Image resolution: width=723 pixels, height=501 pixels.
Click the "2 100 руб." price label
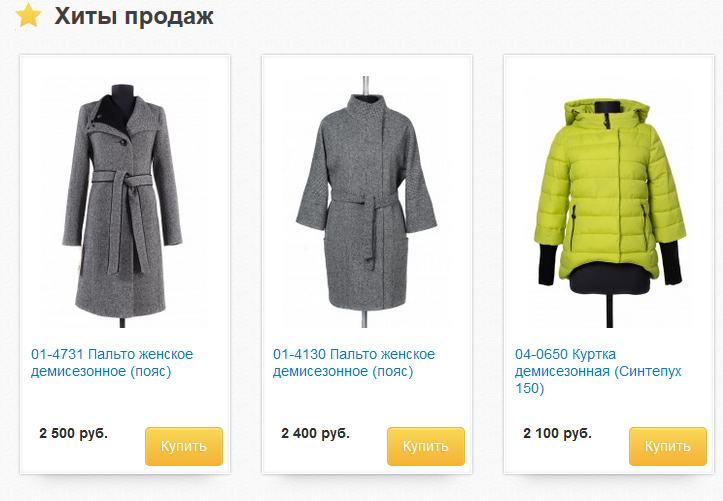[x=557, y=433]
